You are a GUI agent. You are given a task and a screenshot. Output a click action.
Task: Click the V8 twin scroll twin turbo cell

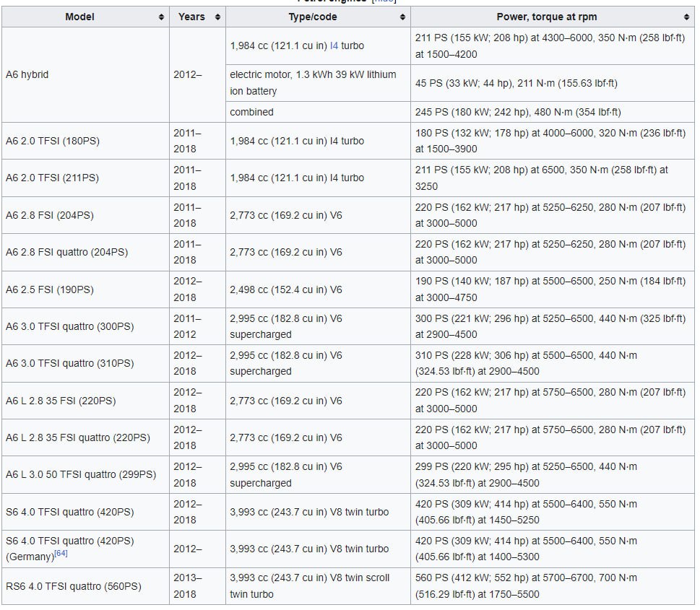[x=318, y=586]
